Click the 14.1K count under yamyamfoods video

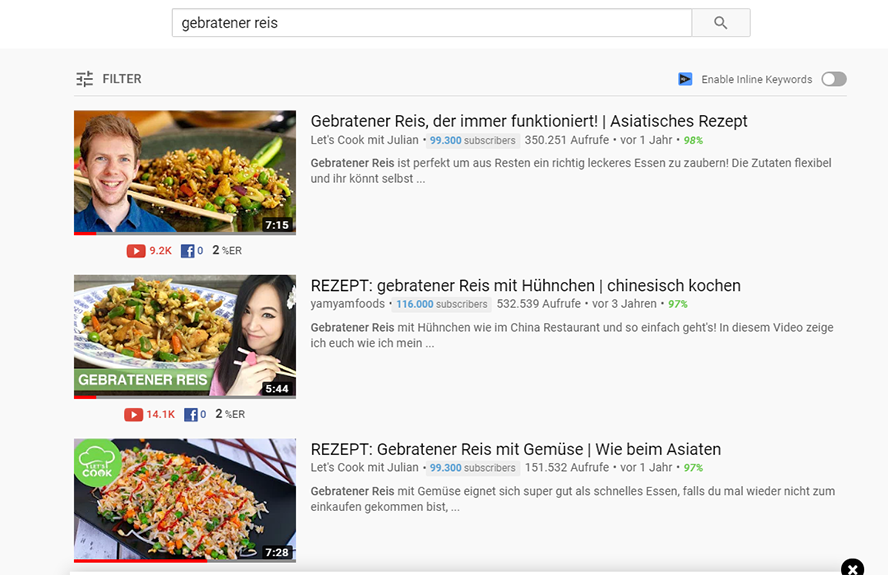160,414
